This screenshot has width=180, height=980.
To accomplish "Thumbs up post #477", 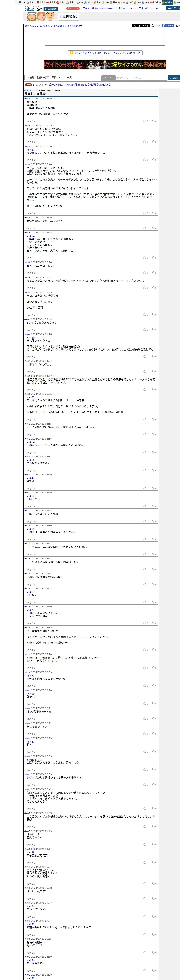I will coord(145,650).
